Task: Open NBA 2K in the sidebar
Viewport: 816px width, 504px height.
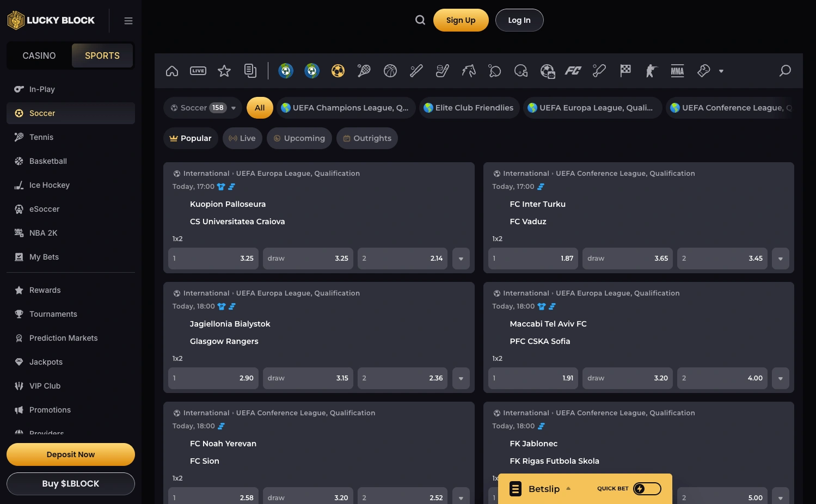Action: pos(71,233)
